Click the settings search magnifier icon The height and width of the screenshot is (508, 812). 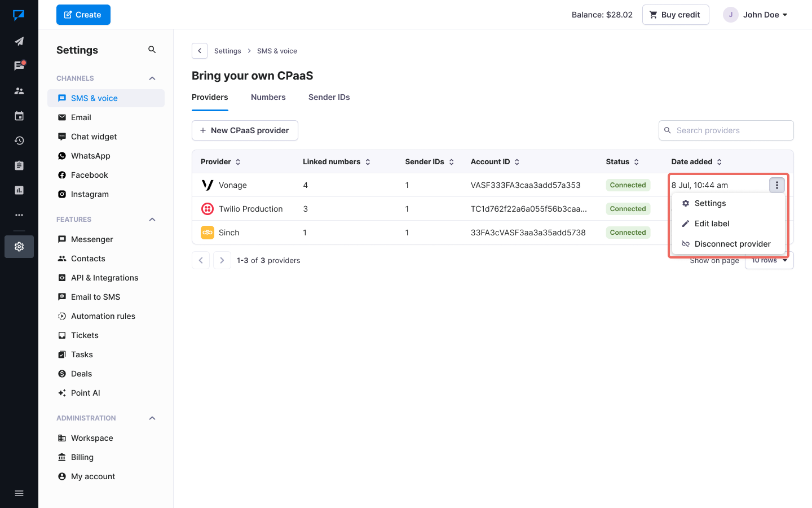(152, 50)
